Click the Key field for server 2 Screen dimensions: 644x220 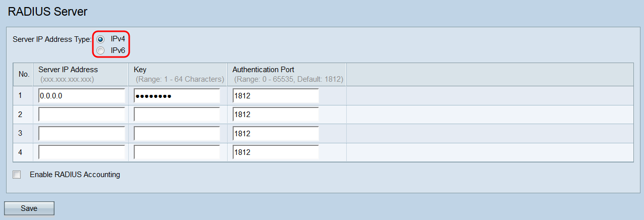(x=177, y=115)
